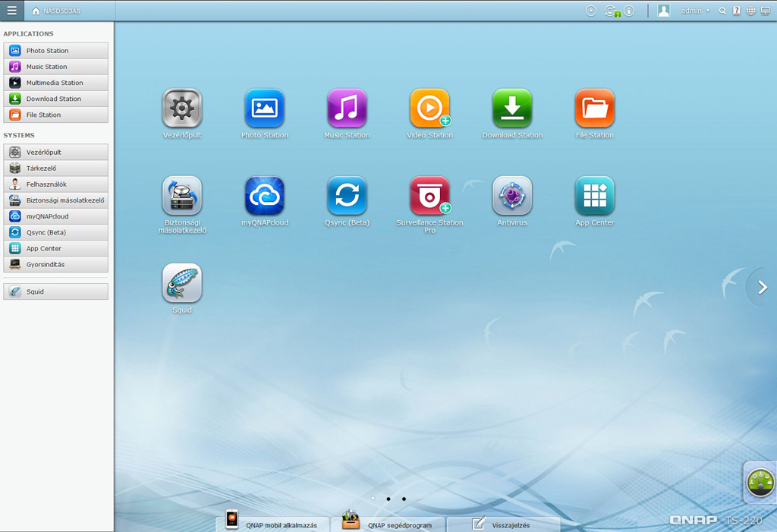Open the search magnifier in the top bar
This screenshot has height=532, width=777.
click(x=722, y=11)
